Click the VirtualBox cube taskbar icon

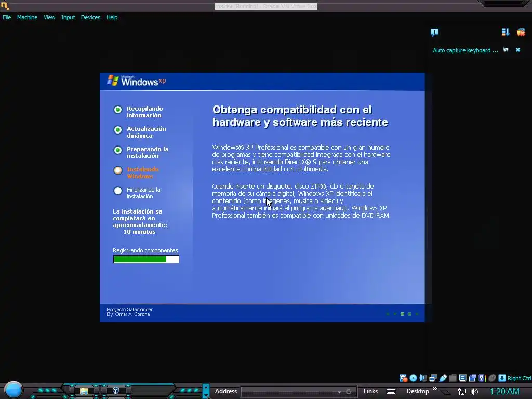116,391
